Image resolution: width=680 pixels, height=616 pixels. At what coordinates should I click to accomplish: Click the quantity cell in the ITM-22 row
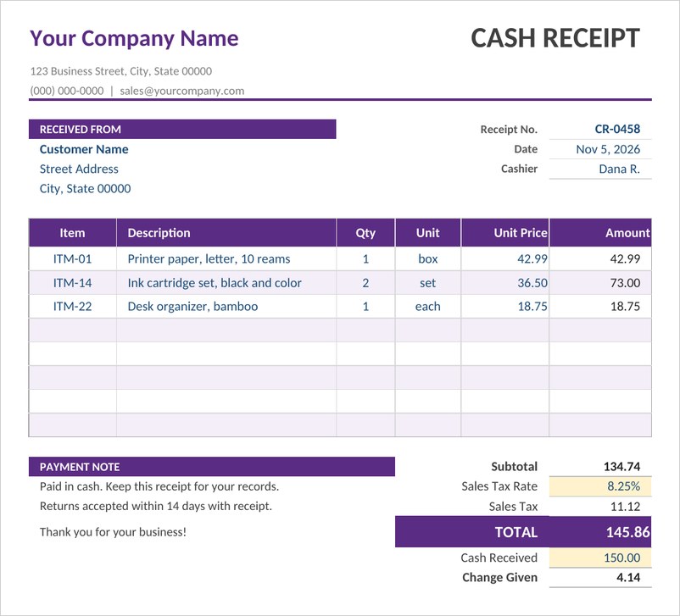[365, 307]
